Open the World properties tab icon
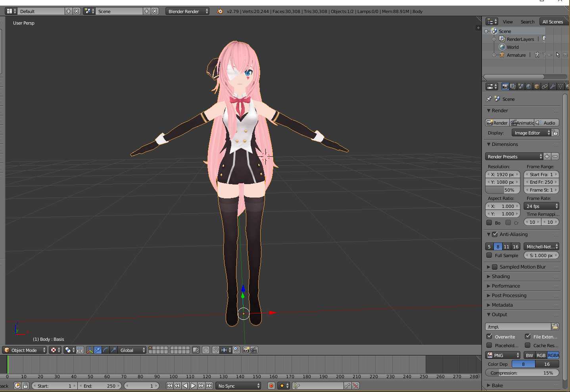 tap(529, 86)
